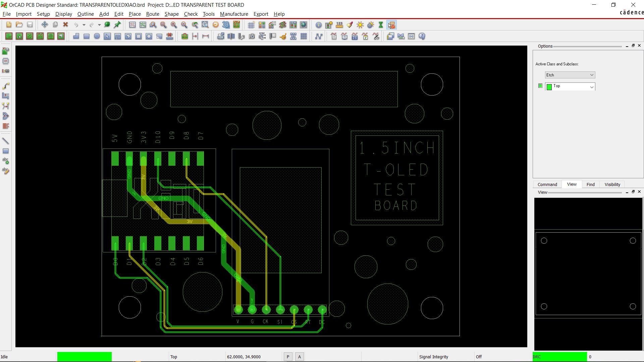The image size is (644, 362).
Task: Open the File menu
Action: 7,14
